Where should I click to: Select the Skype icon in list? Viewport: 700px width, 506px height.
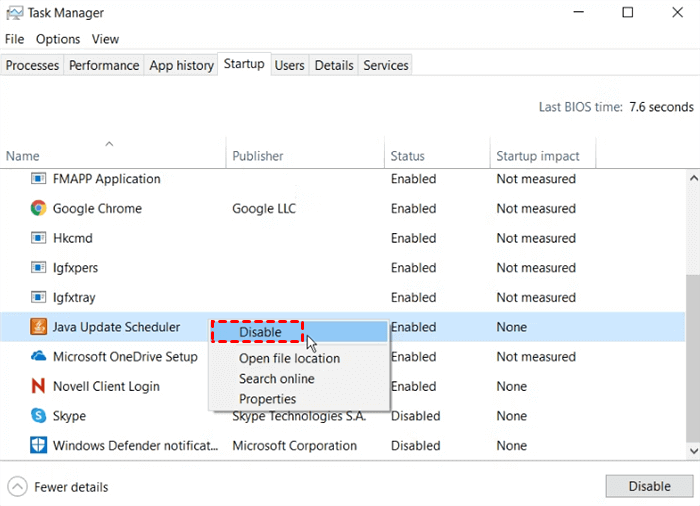(x=38, y=416)
